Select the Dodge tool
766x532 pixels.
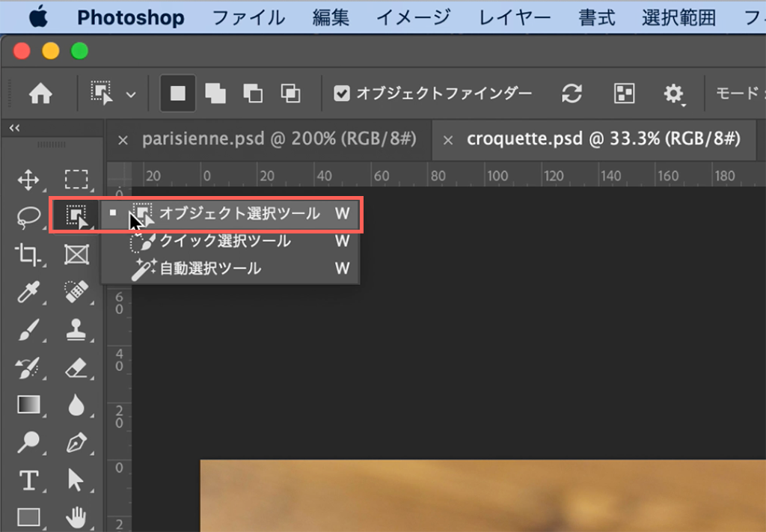[x=28, y=442]
